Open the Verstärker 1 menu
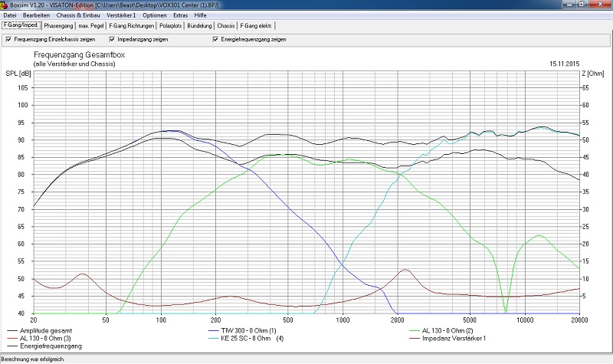613x364 pixels. (x=120, y=15)
